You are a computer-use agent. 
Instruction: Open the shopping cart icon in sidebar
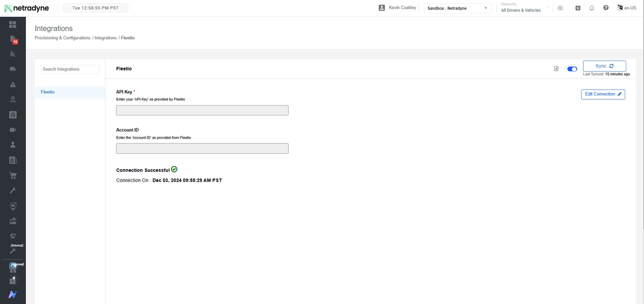point(13,175)
